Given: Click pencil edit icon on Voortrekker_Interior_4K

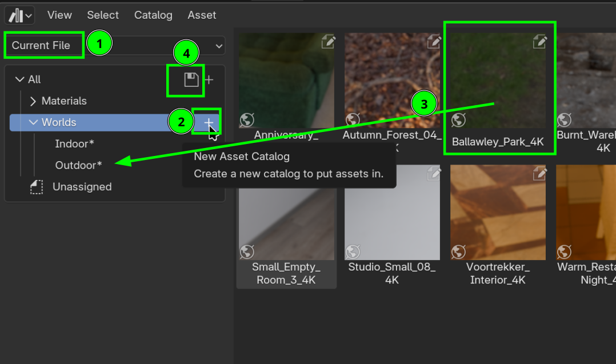Looking at the screenshot, I should 539,174.
